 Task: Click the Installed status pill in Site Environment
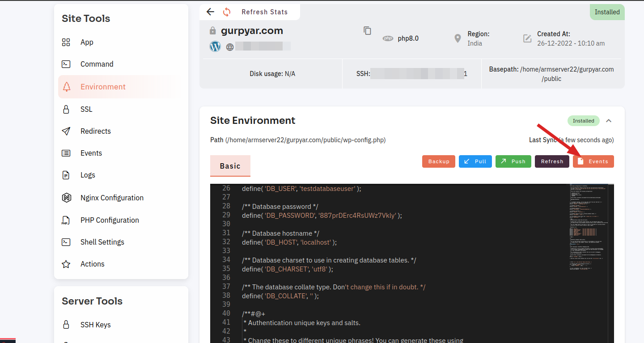pyautogui.click(x=584, y=121)
